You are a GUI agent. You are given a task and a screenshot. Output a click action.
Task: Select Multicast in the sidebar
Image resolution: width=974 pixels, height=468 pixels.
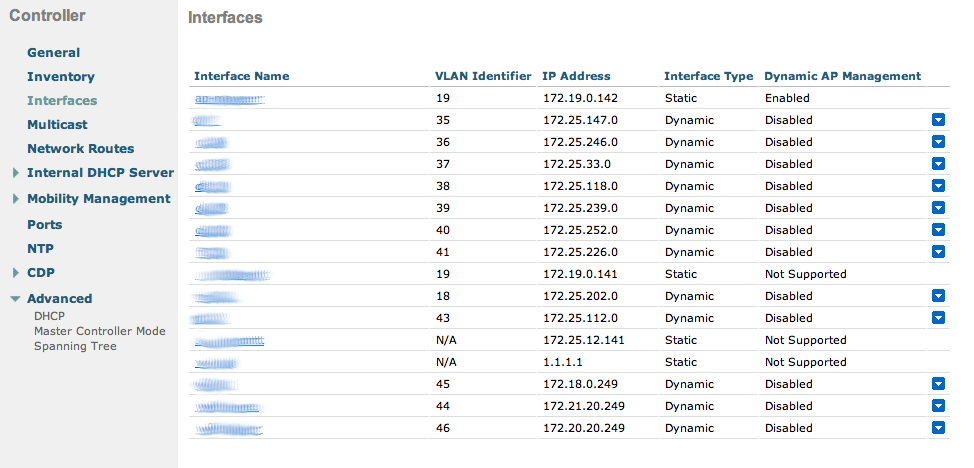point(57,125)
